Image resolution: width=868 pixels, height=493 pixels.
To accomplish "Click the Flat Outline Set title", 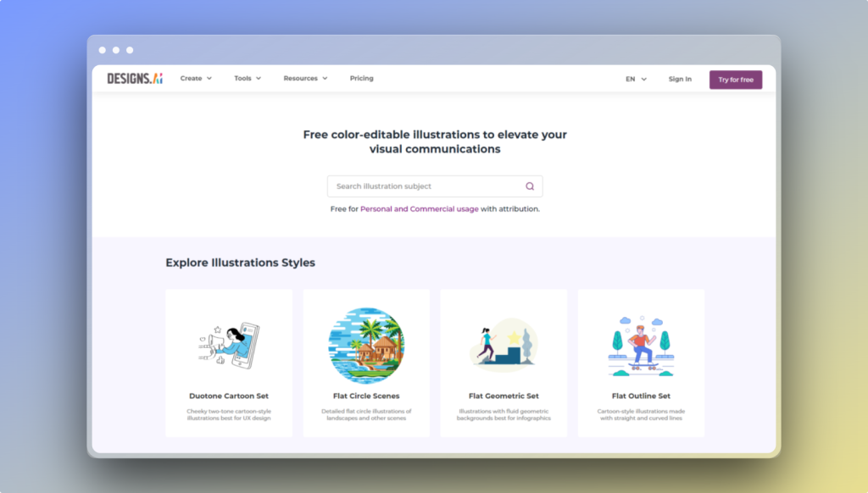I will click(641, 396).
